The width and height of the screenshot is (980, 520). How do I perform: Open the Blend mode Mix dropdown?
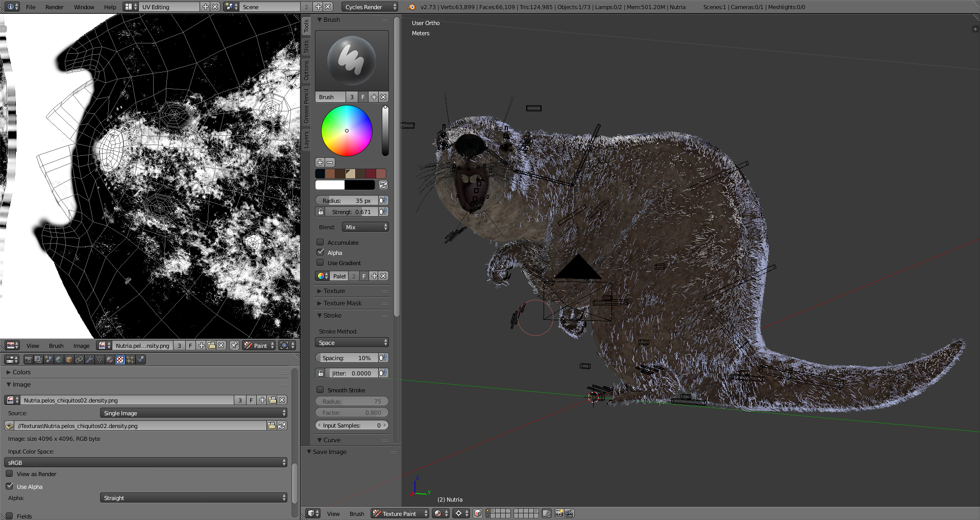[x=365, y=227]
